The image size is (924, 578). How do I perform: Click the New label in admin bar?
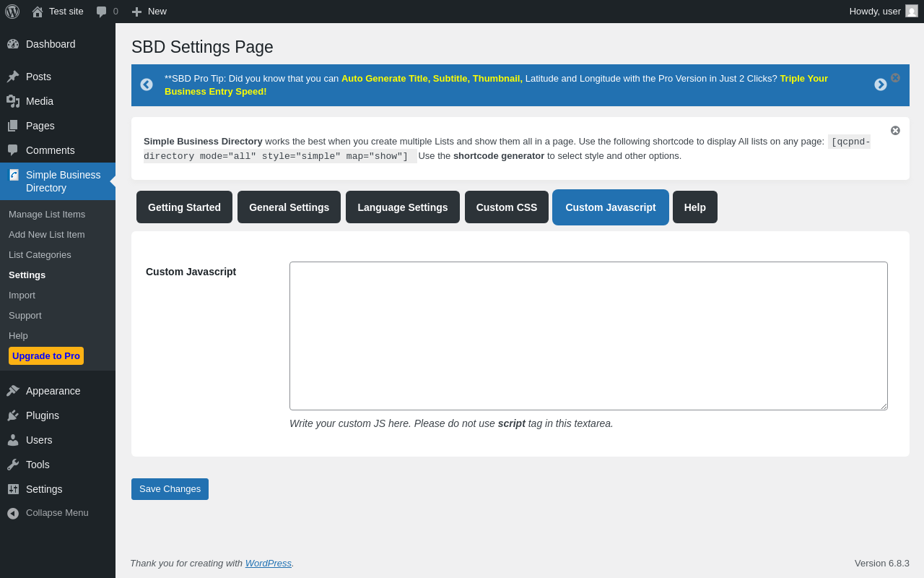(x=157, y=11)
